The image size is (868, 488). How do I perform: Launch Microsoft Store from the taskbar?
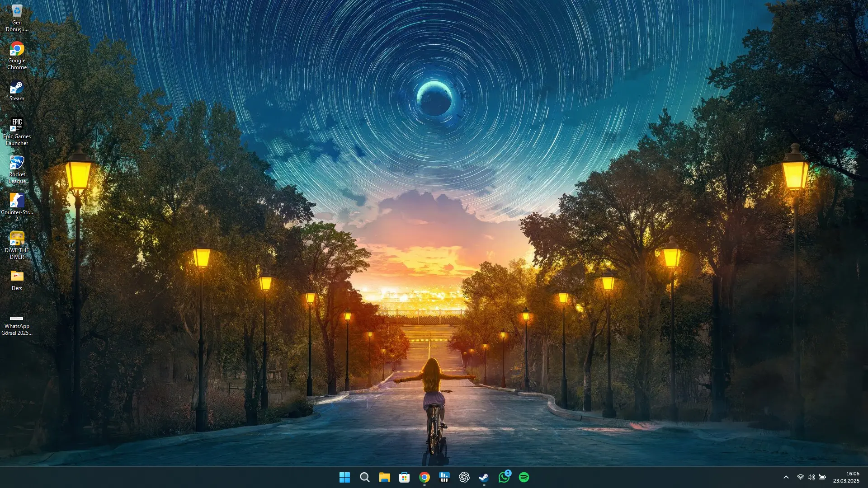pyautogui.click(x=404, y=477)
